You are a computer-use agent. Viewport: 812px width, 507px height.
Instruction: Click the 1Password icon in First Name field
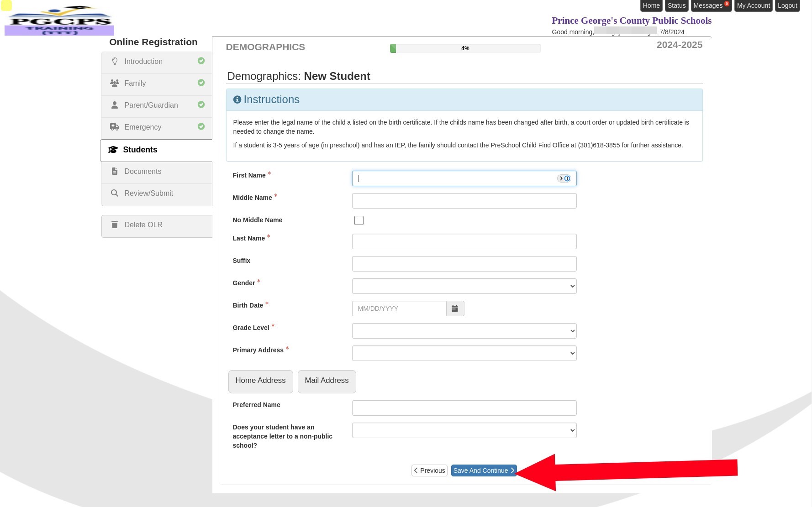[567, 178]
